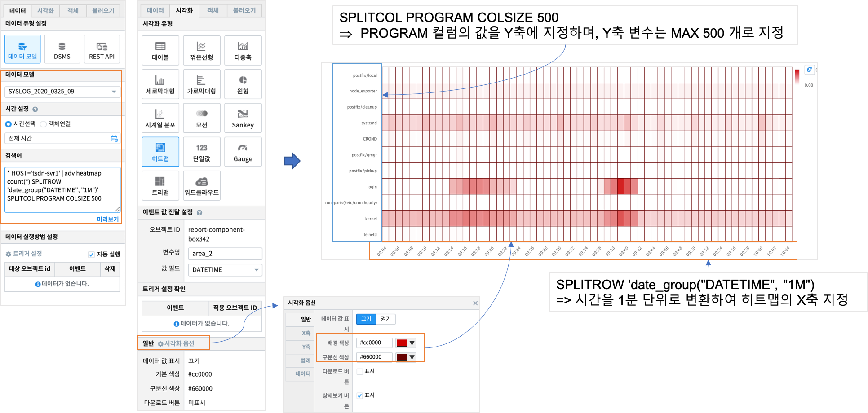Set 데이터 값 표시 to 켜기
This screenshot has width=868, height=413.
pos(386,319)
